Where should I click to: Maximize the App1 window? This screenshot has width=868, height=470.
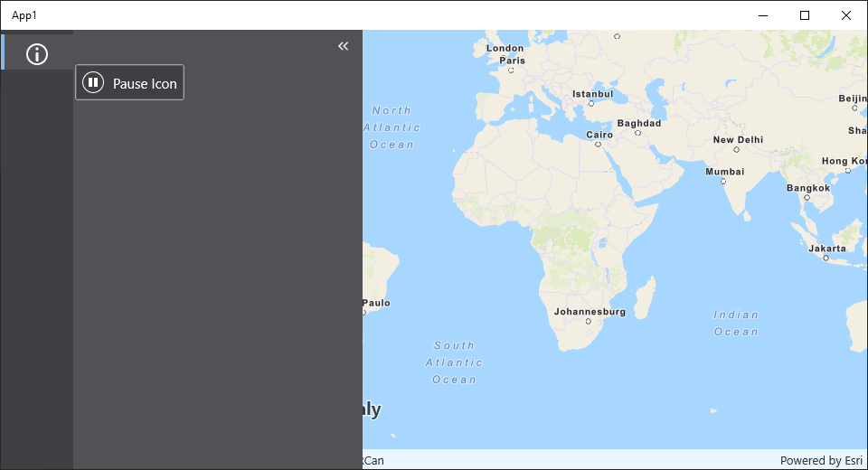[x=805, y=15]
